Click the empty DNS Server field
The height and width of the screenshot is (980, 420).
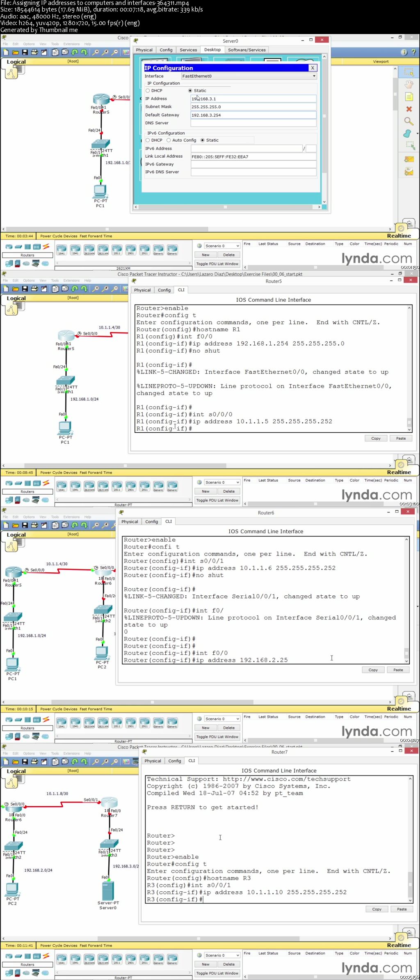click(253, 123)
